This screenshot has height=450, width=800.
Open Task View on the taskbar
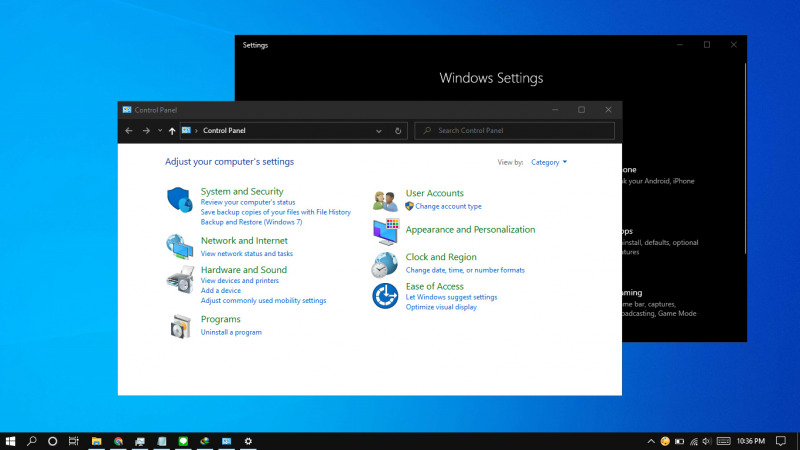(73, 441)
